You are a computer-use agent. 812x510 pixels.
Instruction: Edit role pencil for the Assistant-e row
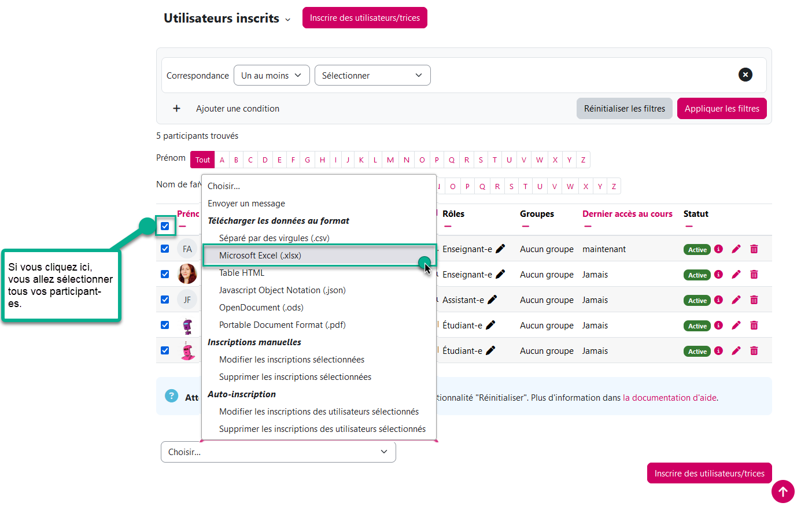pos(492,300)
